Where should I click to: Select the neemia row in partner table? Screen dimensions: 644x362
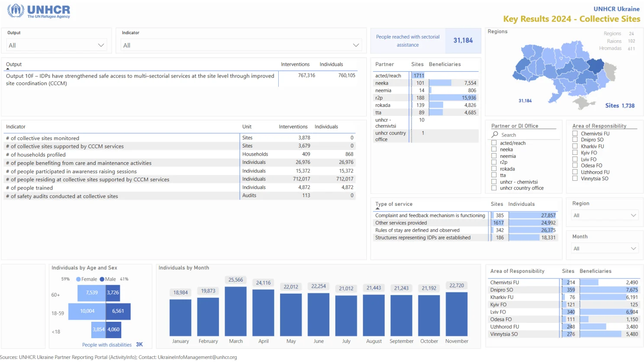[426, 90]
